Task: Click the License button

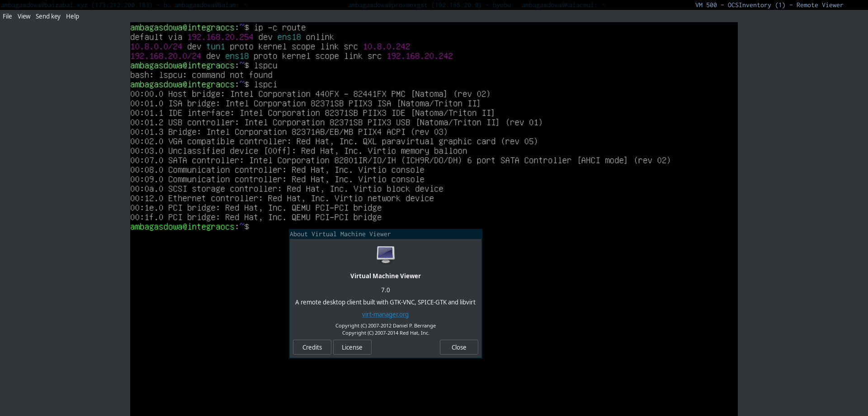Action: click(x=352, y=347)
